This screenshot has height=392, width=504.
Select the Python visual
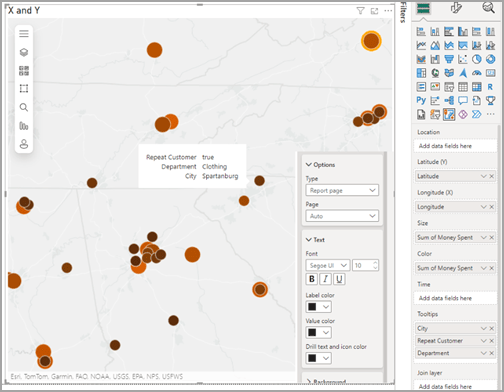421,100
